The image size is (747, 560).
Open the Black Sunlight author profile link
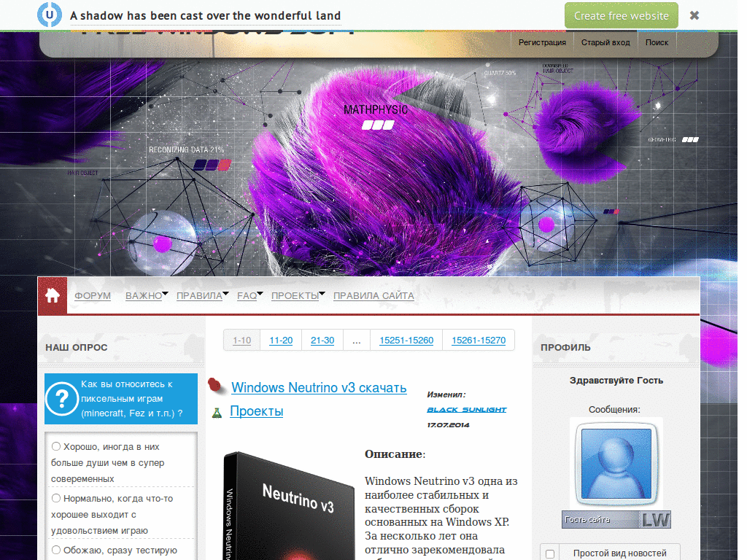(466, 410)
